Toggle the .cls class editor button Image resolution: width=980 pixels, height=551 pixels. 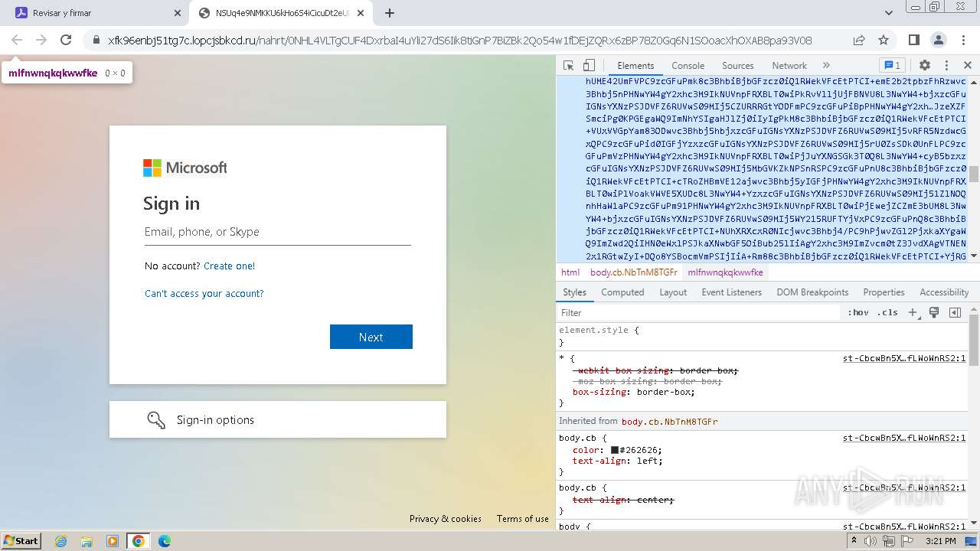coord(888,313)
